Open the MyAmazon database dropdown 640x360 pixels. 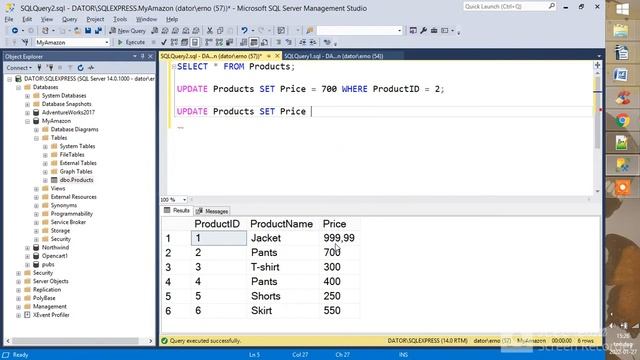point(107,42)
